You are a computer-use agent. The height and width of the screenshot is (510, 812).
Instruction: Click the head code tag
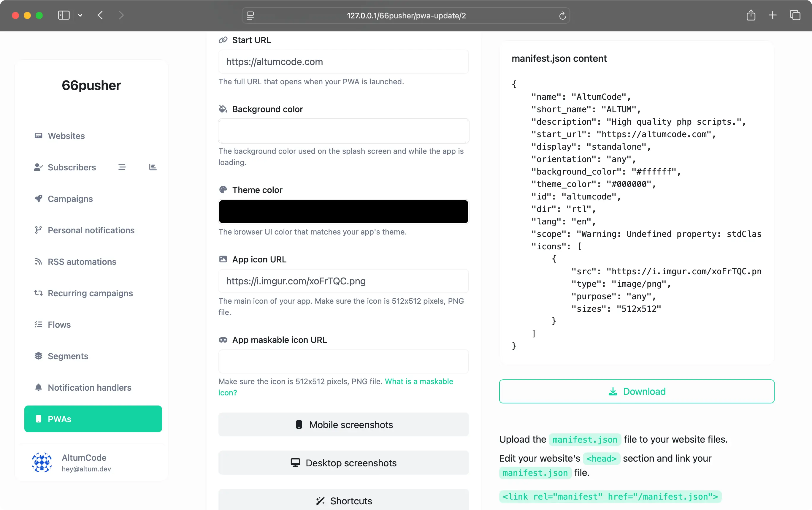601,458
